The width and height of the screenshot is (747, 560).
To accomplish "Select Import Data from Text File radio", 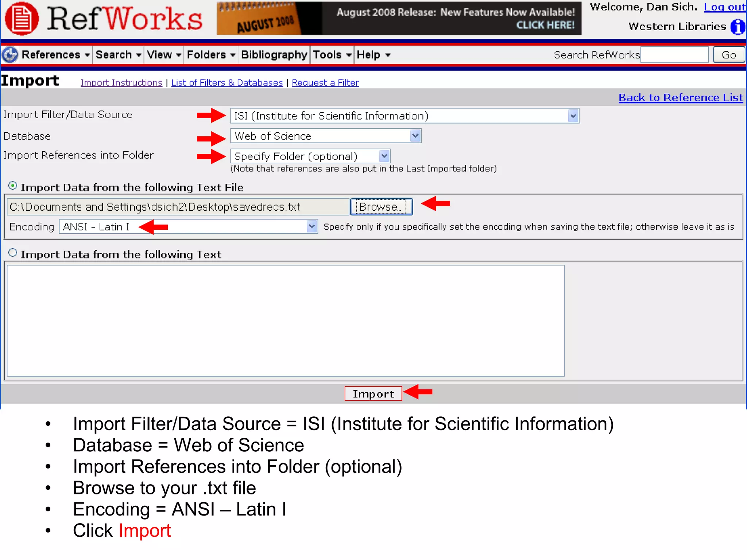I will click(x=13, y=186).
